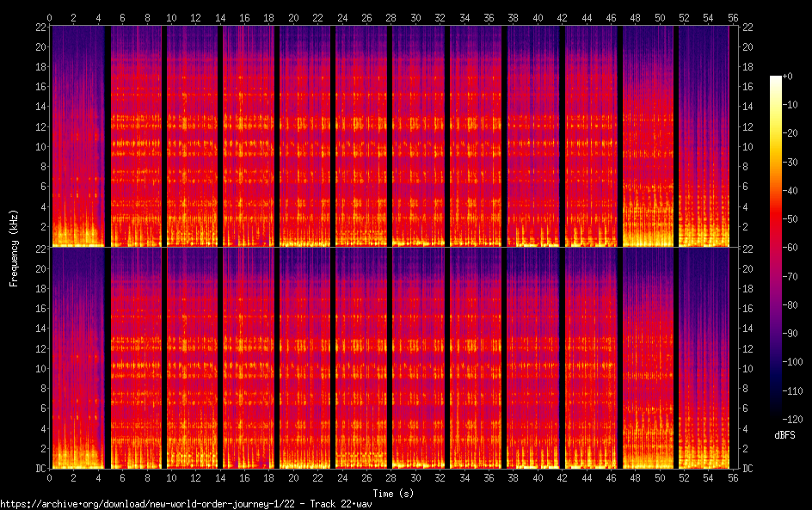This screenshot has height=510, width=812.
Task: Click the 0 tick on the bottom time axis
Action: (x=50, y=477)
